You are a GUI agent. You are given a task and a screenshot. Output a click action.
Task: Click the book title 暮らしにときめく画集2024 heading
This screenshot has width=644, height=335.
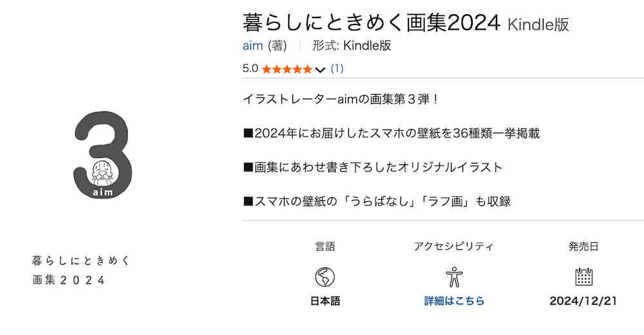point(371,23)
